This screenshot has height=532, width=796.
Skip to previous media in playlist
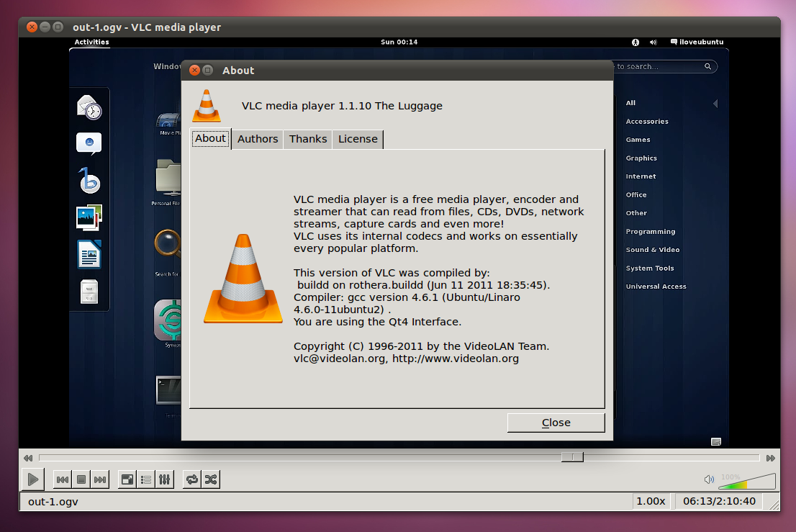click(x=63, y=479)
